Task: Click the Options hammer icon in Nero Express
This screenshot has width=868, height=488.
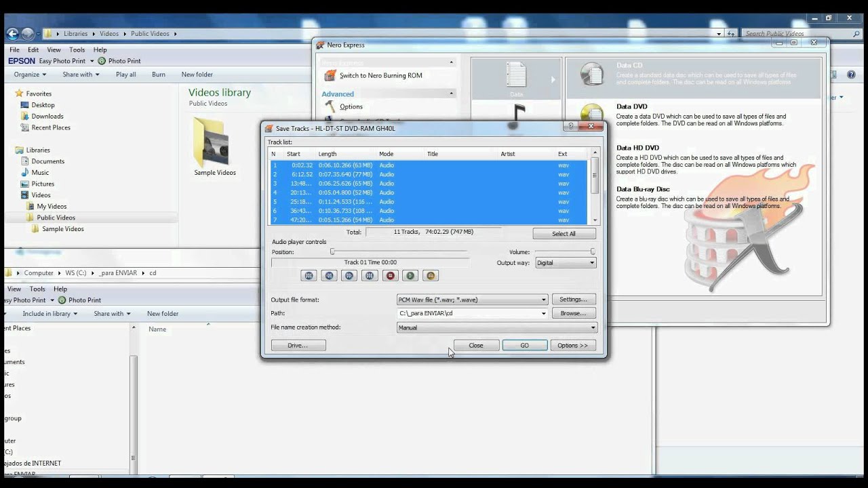Action: [330, 106]
